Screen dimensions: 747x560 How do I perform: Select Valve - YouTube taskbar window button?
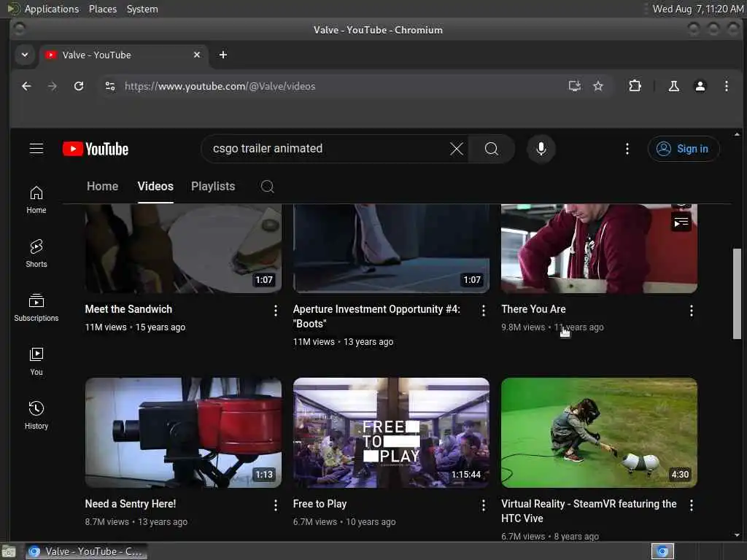(86, 551)
